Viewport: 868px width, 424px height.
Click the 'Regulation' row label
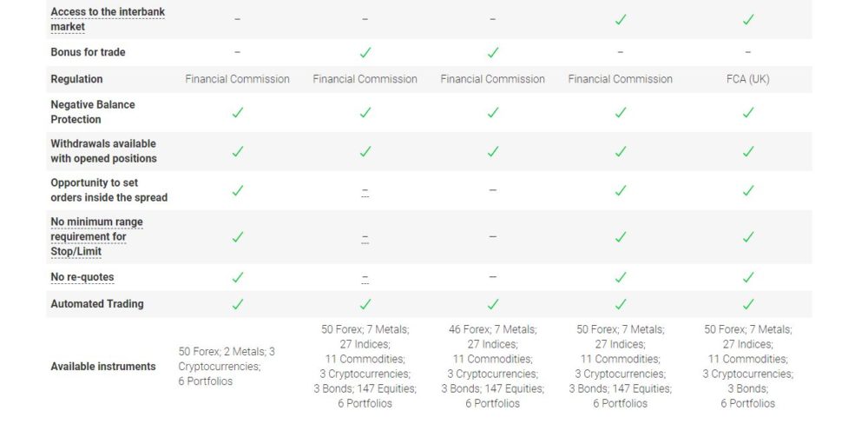76,79
